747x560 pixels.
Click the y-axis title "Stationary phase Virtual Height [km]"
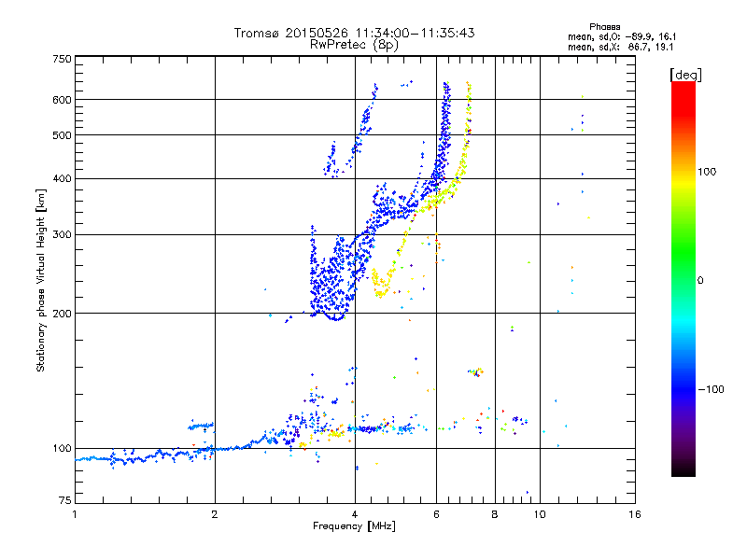(x=41, y=281)
